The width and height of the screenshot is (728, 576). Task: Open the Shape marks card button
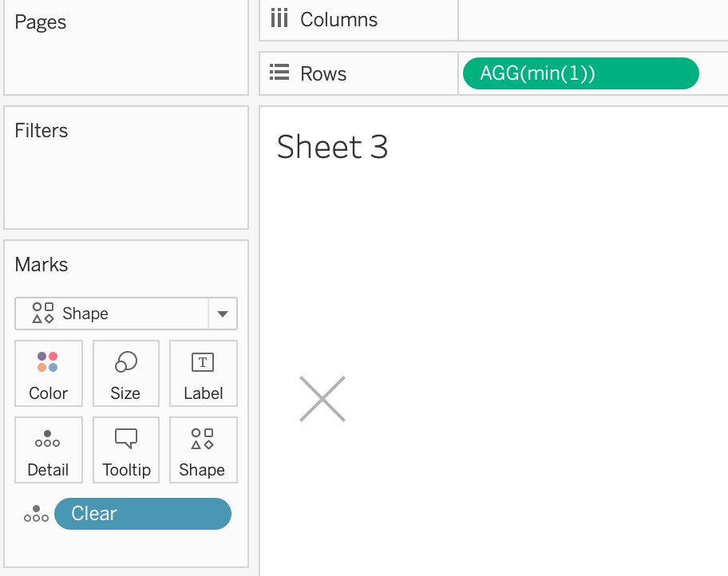tap(204, 450)
